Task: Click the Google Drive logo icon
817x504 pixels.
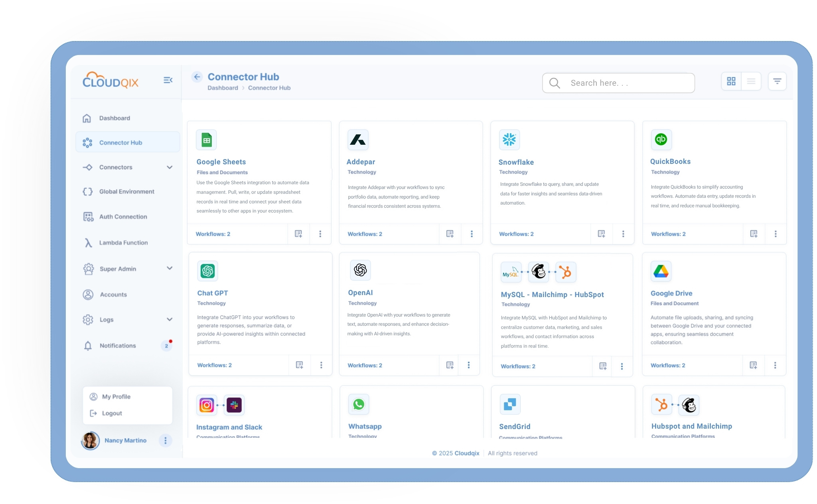Action: pos(661,271)
